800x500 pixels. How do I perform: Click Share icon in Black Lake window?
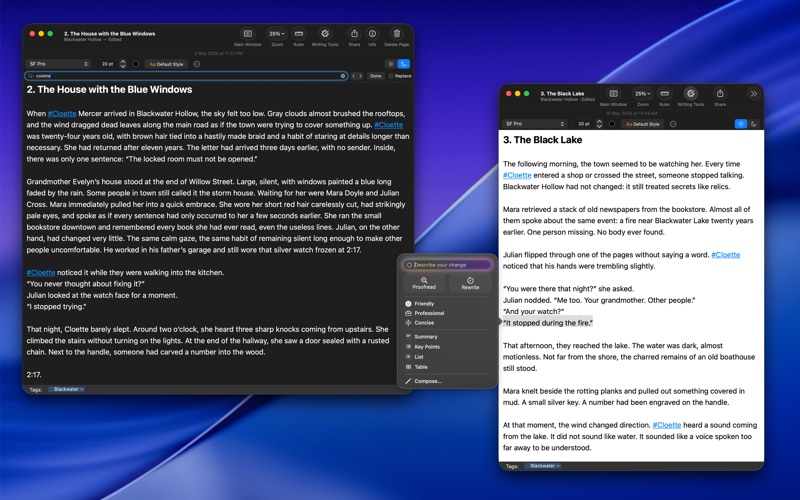pos(720,94)
